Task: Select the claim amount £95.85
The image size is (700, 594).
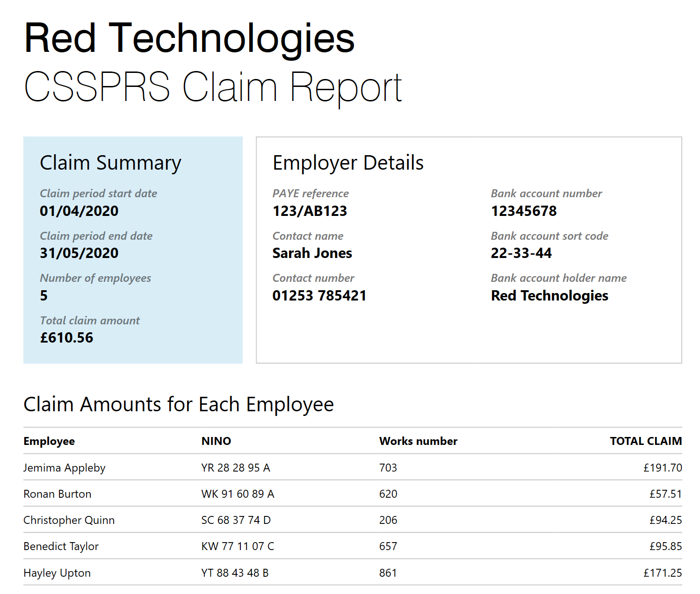Action: coord(665,546)
